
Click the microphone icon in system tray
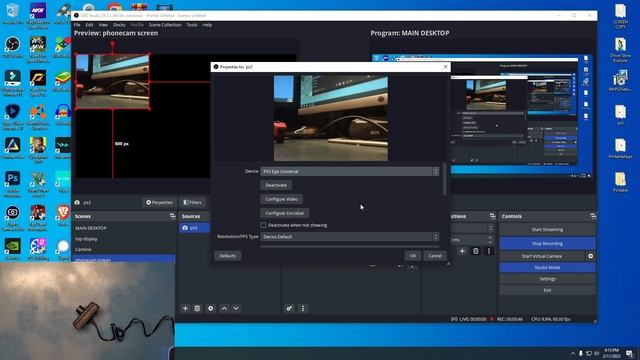pos(581,353)
